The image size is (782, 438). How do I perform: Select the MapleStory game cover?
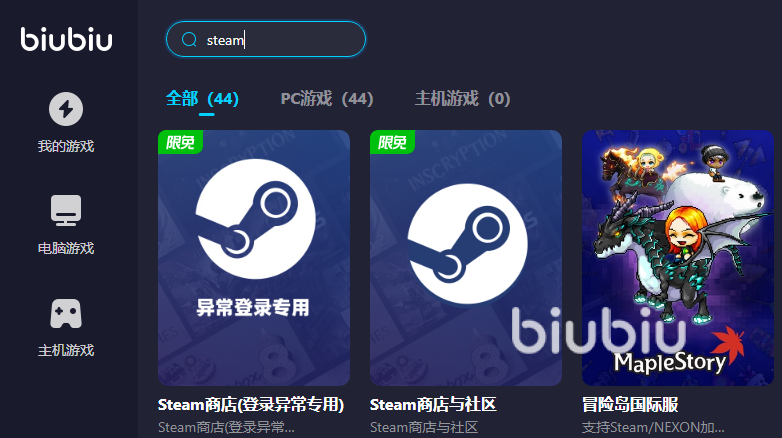coord(678,257)
